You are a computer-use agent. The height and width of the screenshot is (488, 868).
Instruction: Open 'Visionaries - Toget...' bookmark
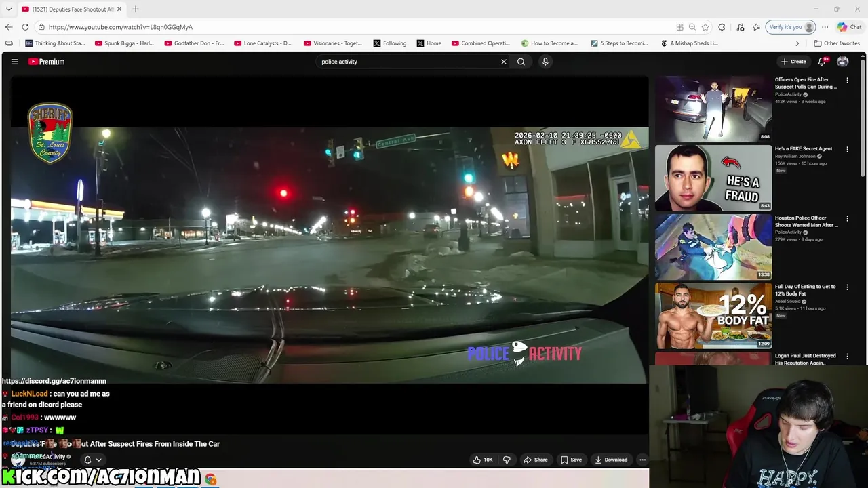pos(333,43)
